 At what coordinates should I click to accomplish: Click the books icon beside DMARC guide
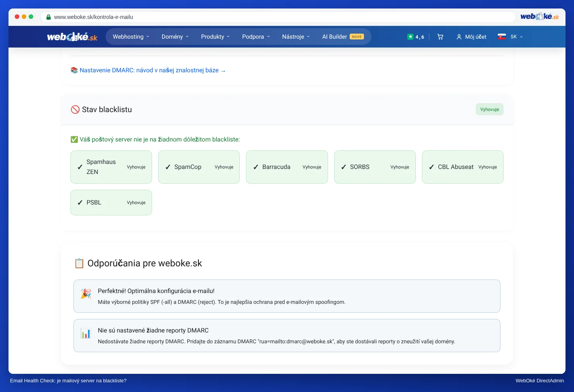coord(74,70)
